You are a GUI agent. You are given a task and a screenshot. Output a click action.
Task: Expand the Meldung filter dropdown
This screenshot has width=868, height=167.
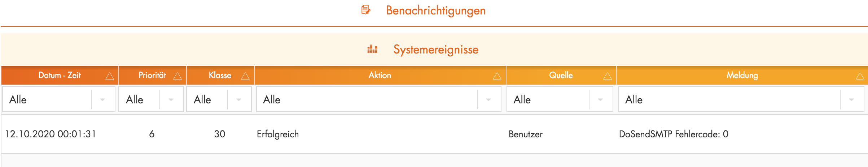(x=851, y=99)
